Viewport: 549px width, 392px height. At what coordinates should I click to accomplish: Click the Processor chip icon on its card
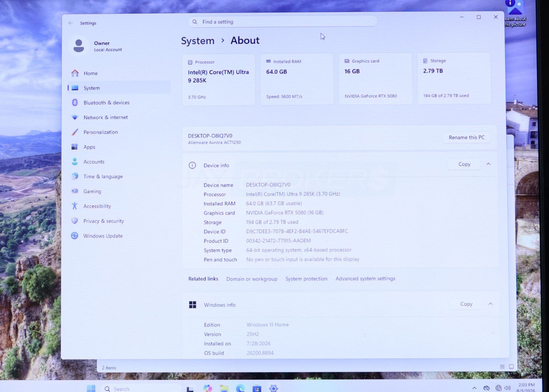190,62
